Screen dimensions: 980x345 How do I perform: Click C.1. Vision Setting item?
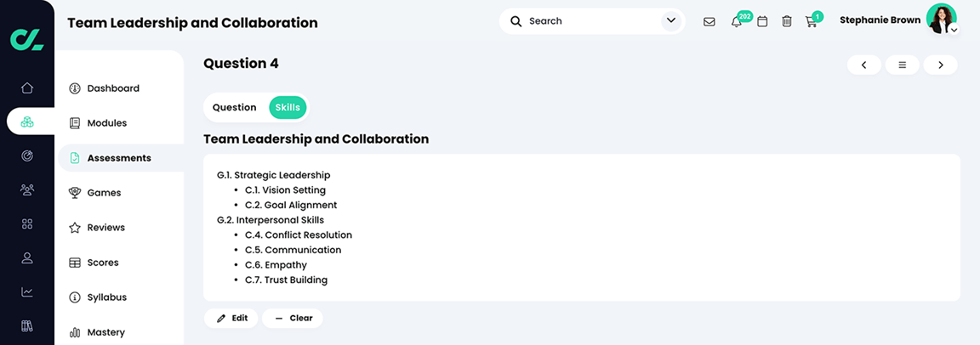285,190
